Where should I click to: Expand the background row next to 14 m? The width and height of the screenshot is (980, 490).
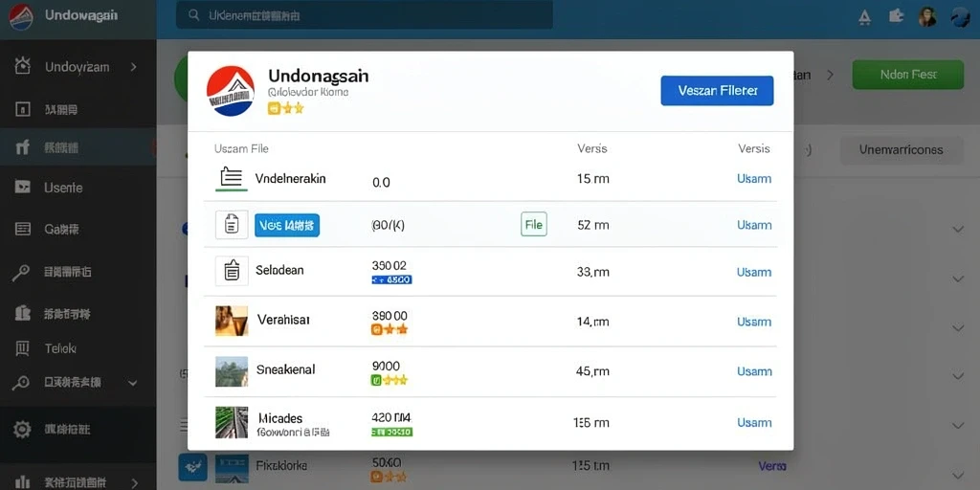[957, 328]
